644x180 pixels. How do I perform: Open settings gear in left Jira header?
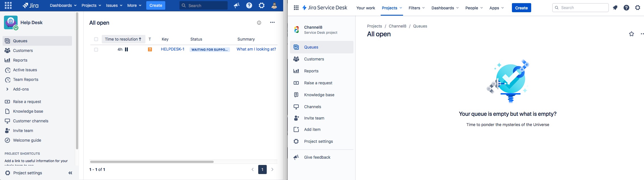pos(262,5)
